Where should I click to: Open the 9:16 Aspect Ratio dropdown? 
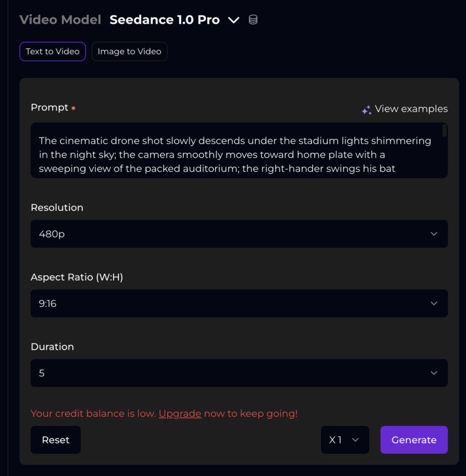pos(239,303)
